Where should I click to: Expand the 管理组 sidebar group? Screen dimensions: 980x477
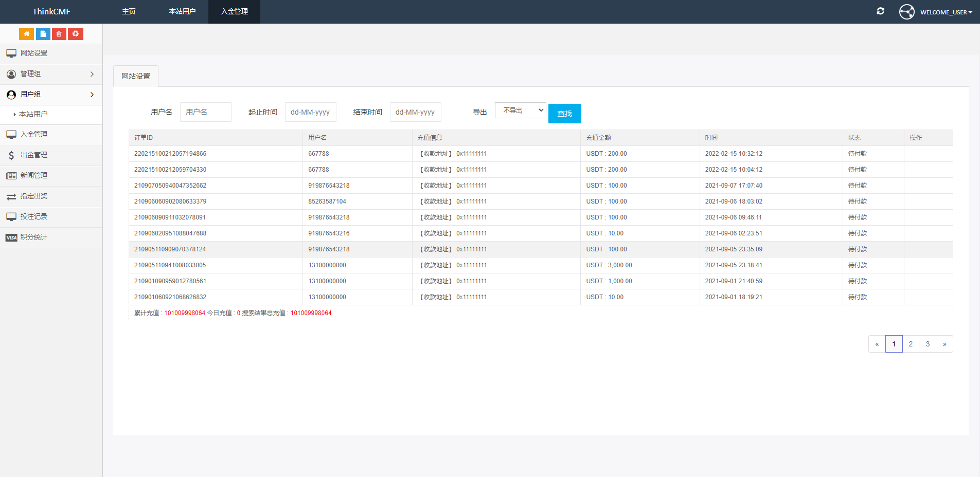[x=51, y=74]
